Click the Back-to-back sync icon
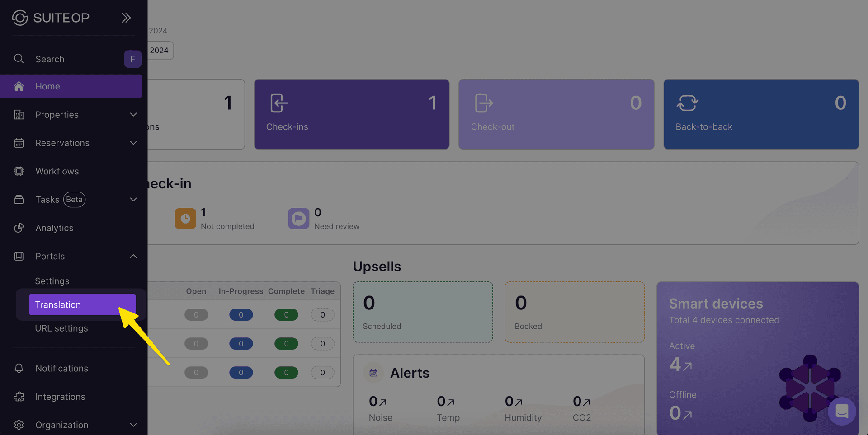The image size is (868, 435). 687,103
